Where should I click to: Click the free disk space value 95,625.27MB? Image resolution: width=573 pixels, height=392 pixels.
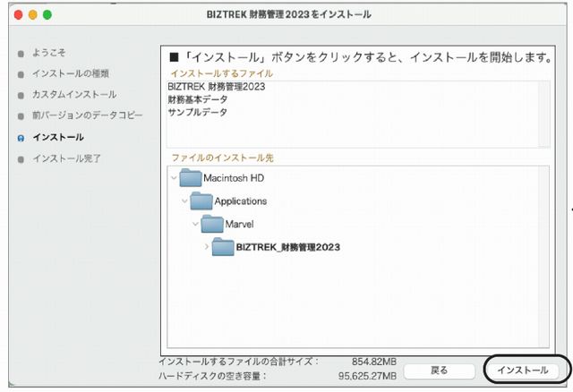pyautogui.click(x=367, y=376)
